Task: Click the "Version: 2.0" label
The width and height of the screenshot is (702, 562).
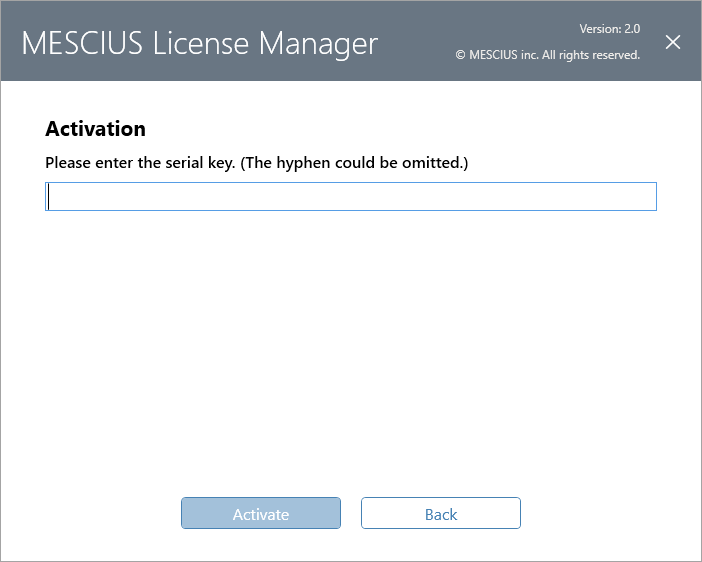Action: coord(609,29)
